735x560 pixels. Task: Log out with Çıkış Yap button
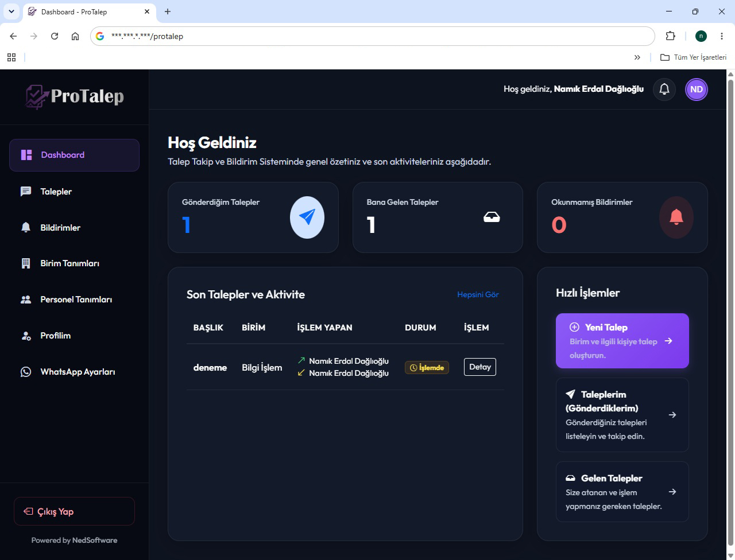click(74, 511)
